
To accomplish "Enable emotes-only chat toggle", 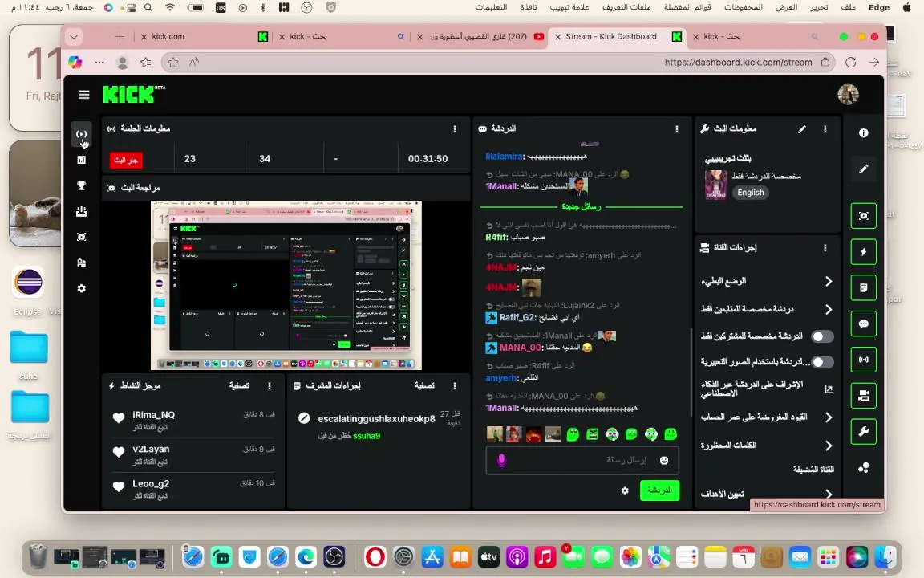I will coord(822,362).
